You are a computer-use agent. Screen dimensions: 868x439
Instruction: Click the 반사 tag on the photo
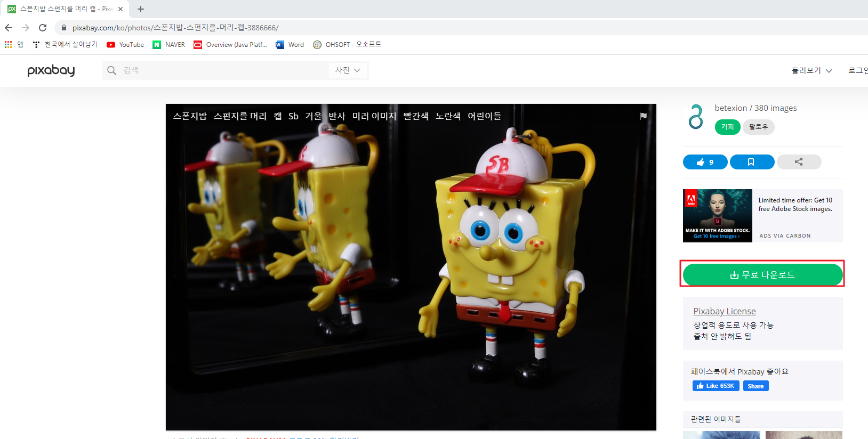coord(337,116)
